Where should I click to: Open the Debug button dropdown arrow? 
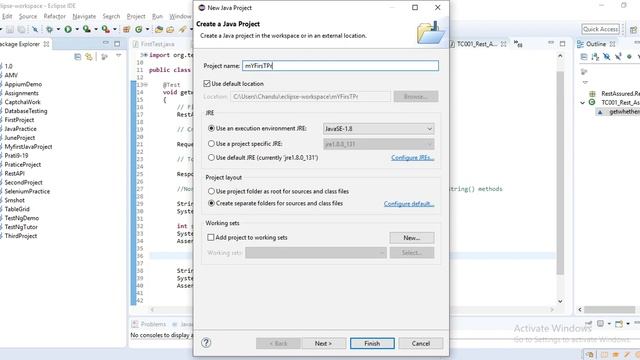[x=58, y=29]
